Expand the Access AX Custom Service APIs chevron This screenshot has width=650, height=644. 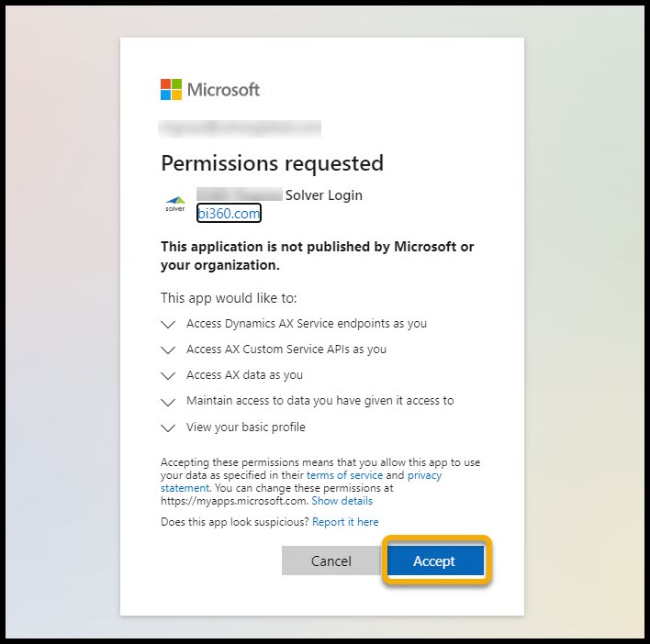click(x=167, y=350)
